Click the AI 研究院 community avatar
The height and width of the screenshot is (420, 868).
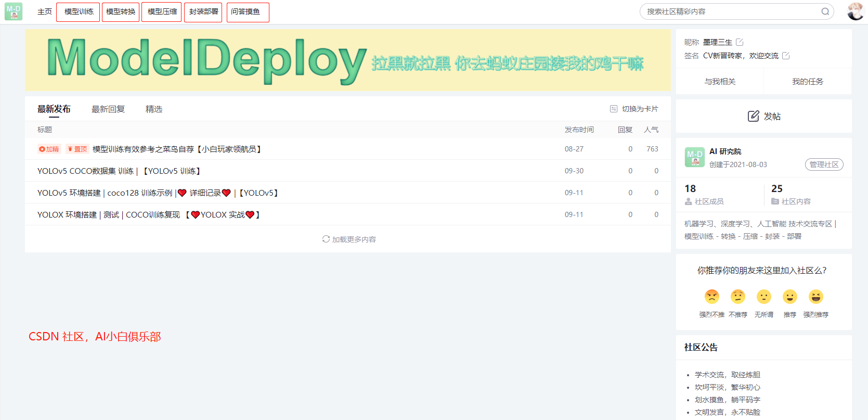click(695, 157)
